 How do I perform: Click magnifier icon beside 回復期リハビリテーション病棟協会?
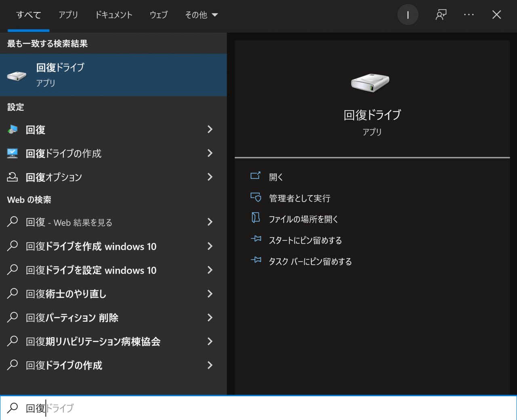pos(13,341)
